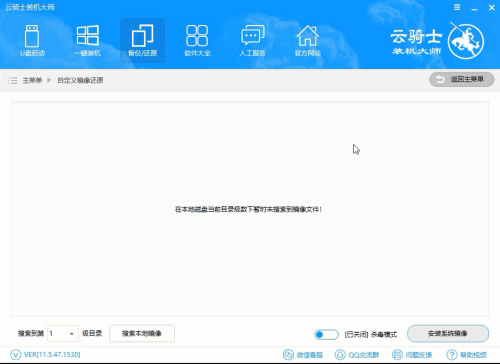This screenshot has height=364, width=500.
Task: Return via the 返回主菜单 button
Action: [462, 79]
